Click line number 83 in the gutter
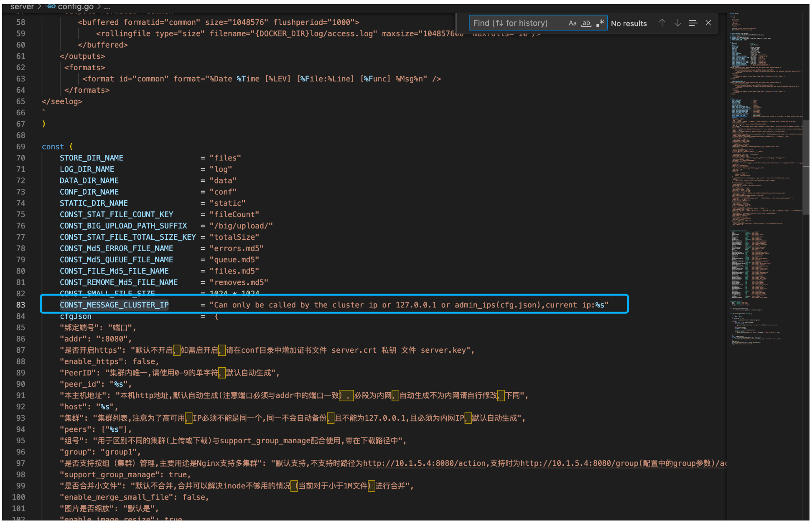The height and width of the screenshot is (523, 812). point(20,305)
